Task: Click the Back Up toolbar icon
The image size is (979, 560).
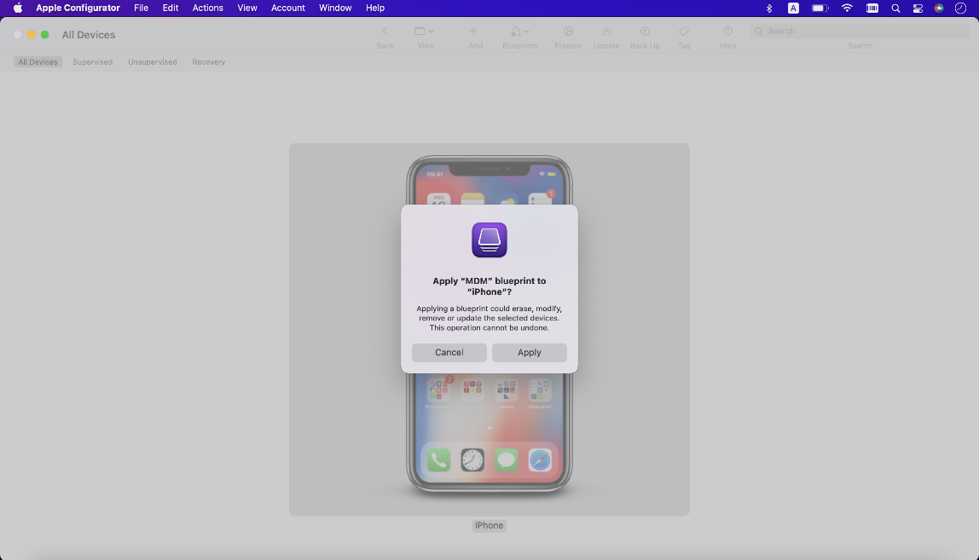Action: pyautogui.click(x=645, y=32)
